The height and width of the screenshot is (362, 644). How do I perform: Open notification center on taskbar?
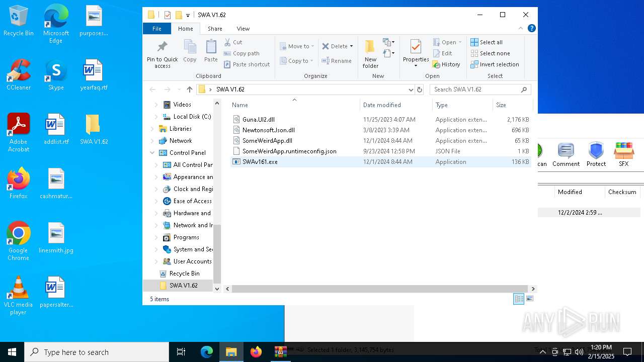(x=627, y=352)
